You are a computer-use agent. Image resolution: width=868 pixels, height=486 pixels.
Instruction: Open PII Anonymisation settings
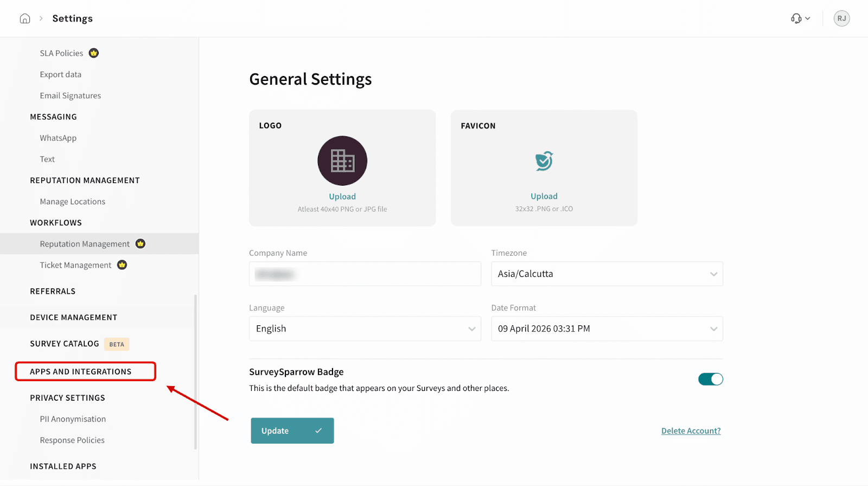(73, 419)
